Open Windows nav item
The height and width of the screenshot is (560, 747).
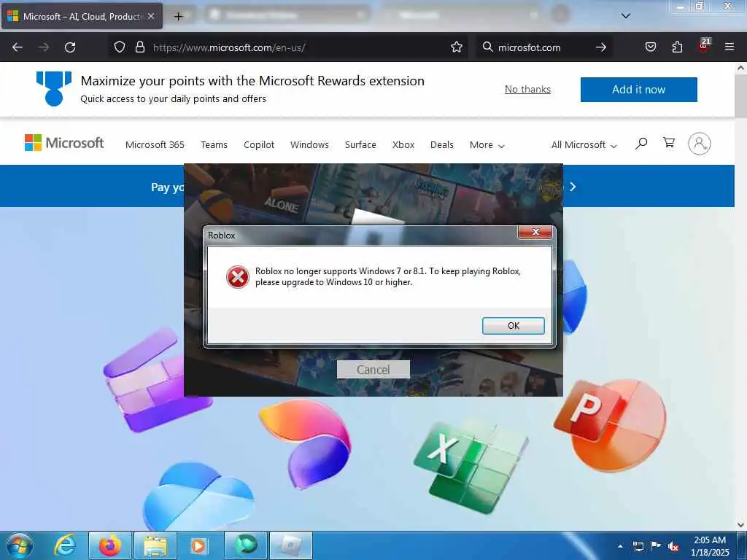point(309,145)
